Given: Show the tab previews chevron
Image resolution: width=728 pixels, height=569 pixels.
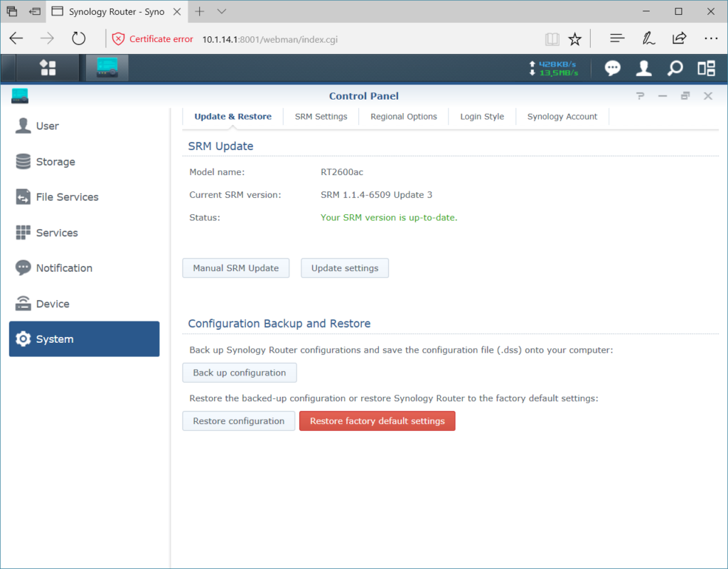Looking at the screenshot, I should [x=222, y=11].
